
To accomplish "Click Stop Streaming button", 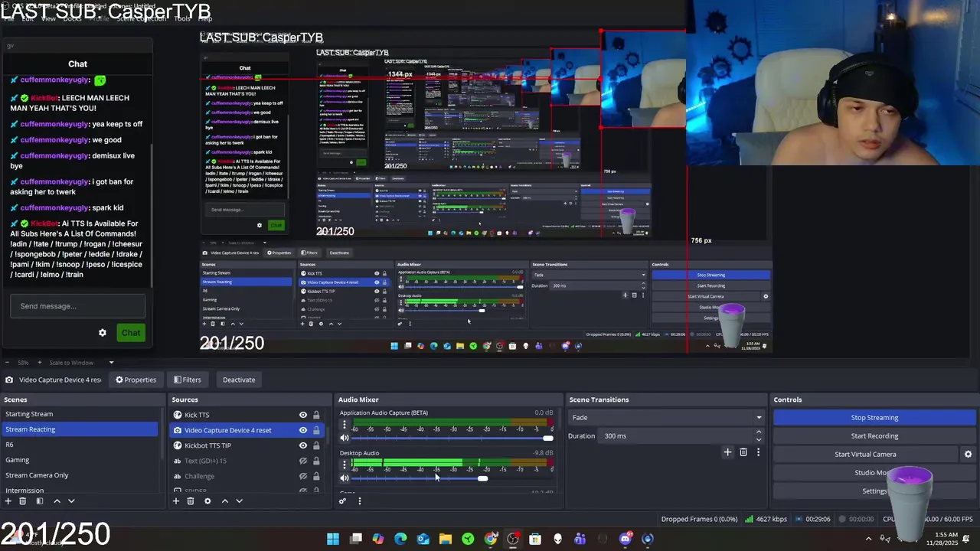I will point(874,418).
